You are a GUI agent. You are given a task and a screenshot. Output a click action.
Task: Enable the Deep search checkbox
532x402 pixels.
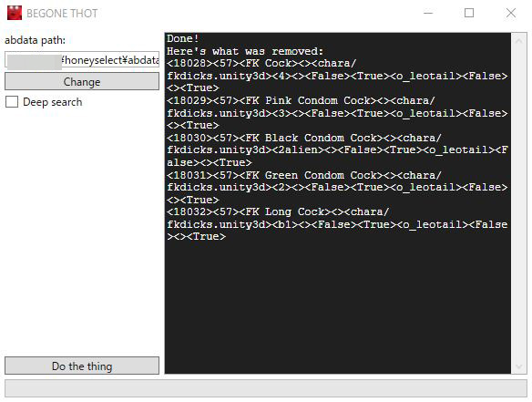pos(12,102)
